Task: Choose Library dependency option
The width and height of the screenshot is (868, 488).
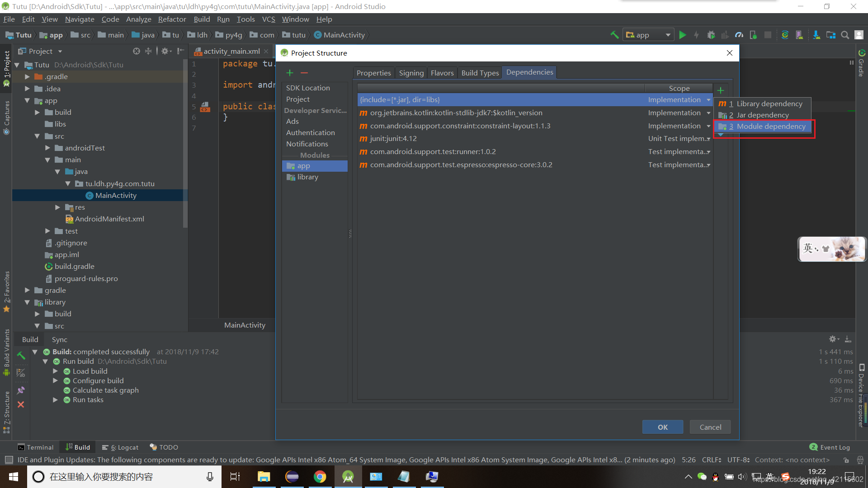Action: 763,104
